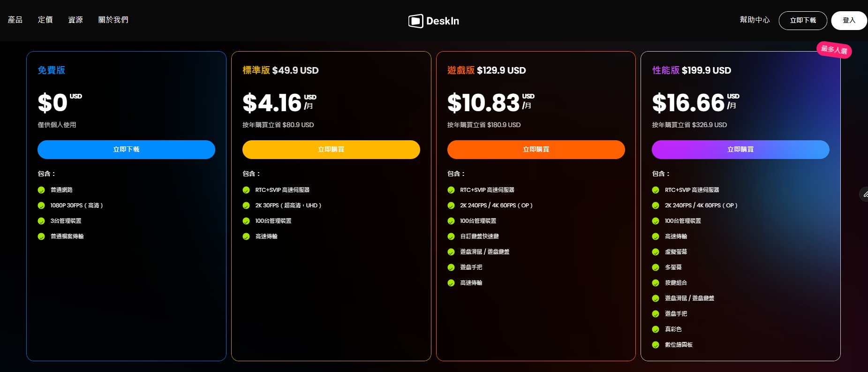The width and height of the screenshot is (868, 372).
Task: Buy the 遊戲版 with the orange 立即購買 button
Action: (x=536, y=150)
